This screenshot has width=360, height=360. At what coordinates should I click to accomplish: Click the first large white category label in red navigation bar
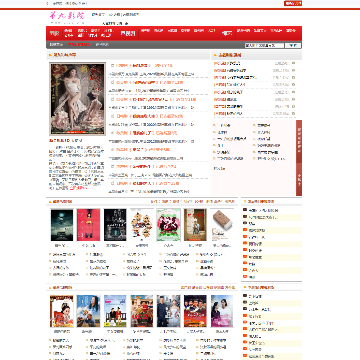tap(54, 33)
